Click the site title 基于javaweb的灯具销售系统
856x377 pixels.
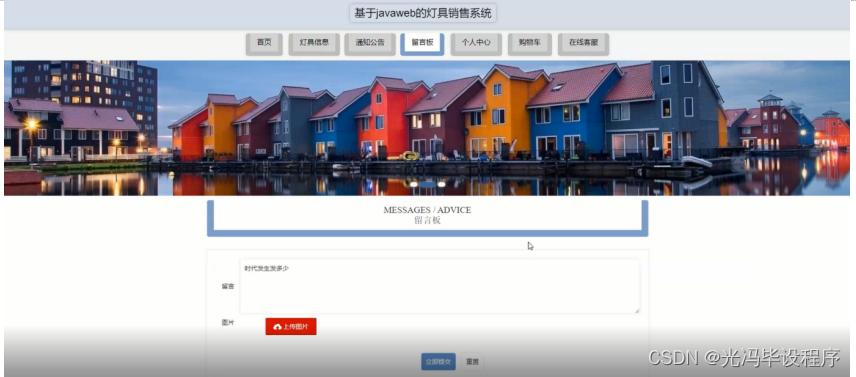point(423,13)
